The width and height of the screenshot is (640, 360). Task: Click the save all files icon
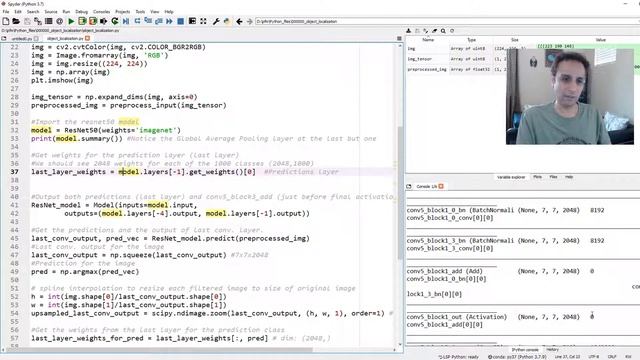click(x=38, y=21)
